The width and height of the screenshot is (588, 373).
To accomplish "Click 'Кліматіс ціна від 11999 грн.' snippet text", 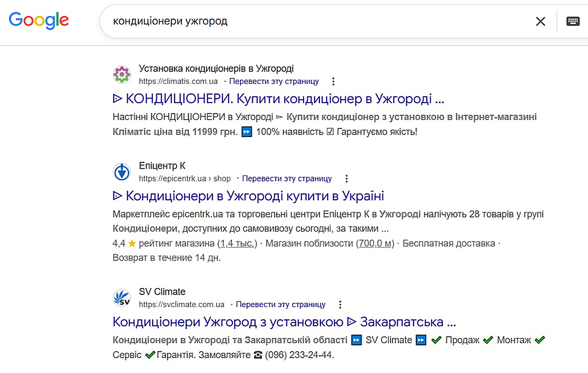I will coord(175,132).
